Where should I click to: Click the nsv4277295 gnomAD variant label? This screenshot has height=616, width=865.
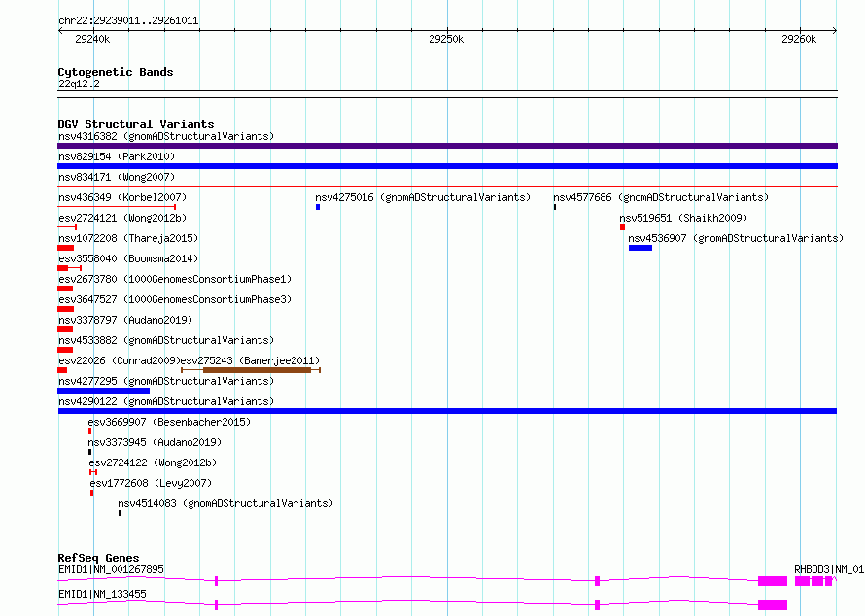pyautogui.click(x=166, y=381)
